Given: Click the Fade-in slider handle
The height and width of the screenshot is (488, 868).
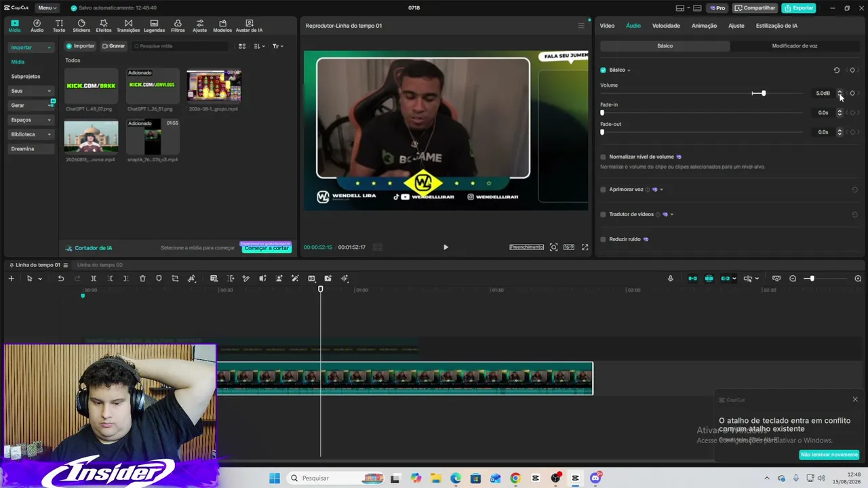Looking at the screenshot, I should [x=602, y=113].
